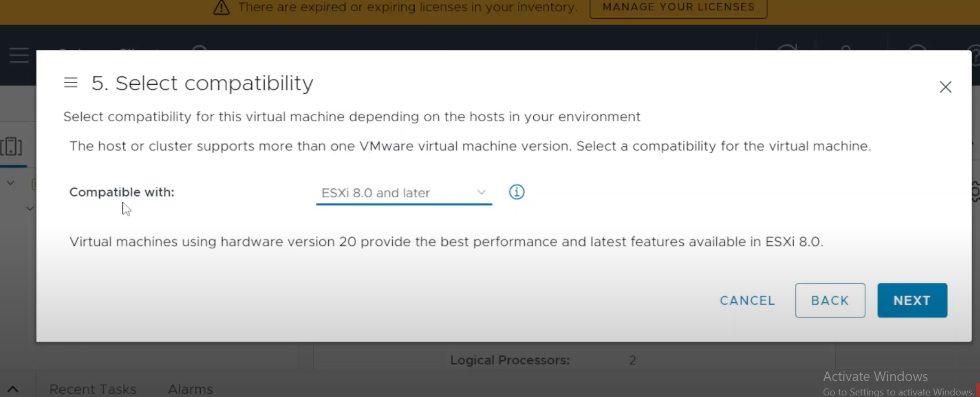
Task: Close the Select compatibility dialog
Action: [945, 86]
